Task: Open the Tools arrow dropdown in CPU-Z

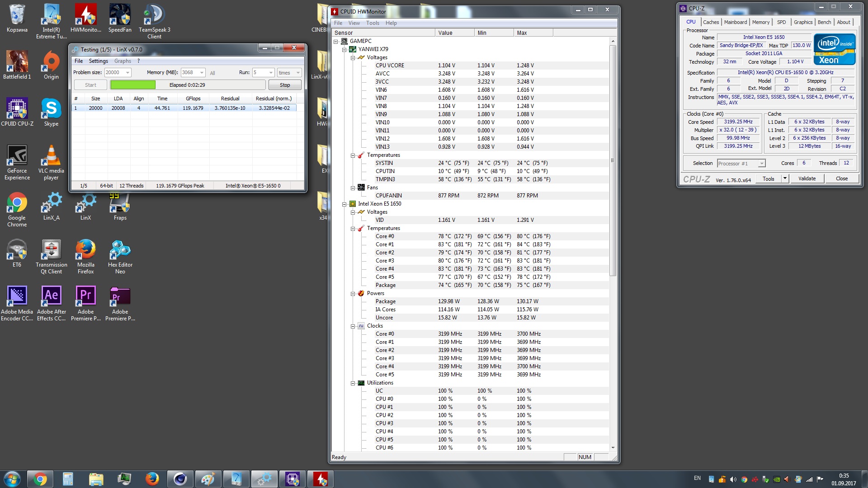Action: (785, 178)
